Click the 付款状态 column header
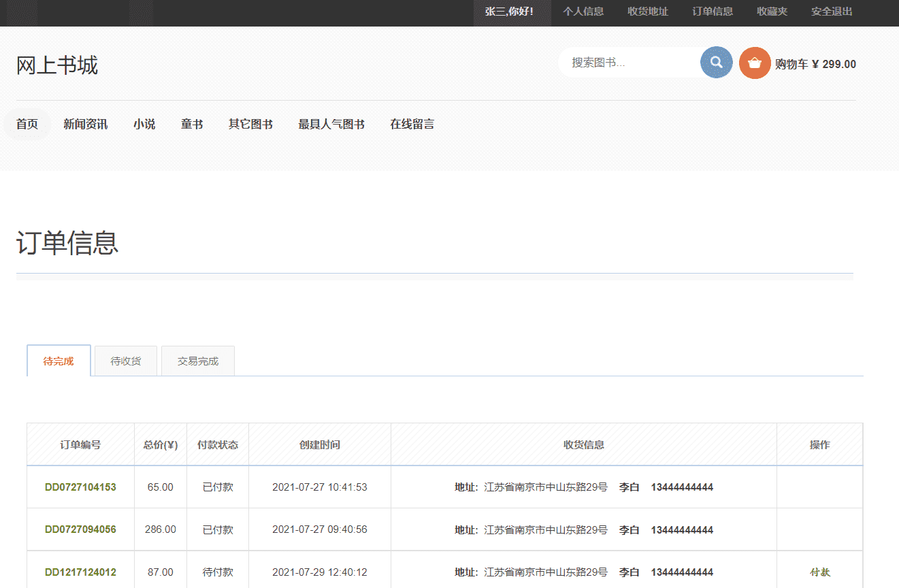899x588 pixels. 218,444
